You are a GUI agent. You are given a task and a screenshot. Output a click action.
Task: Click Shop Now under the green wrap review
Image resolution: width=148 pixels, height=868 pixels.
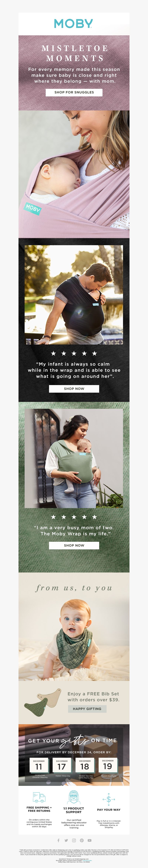coord(74,545)
